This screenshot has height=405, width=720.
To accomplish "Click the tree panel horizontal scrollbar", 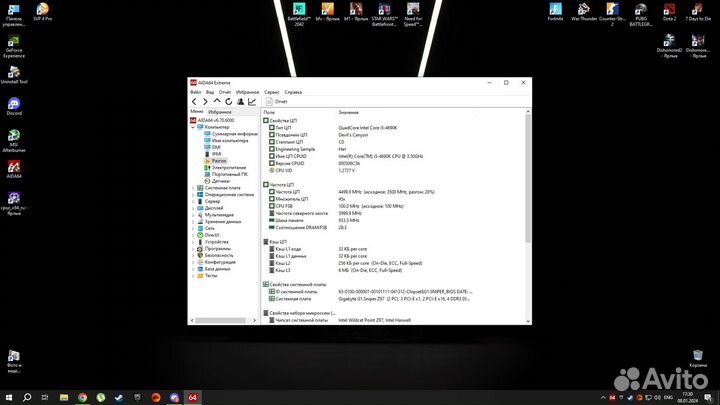I will tap(220, 321).
